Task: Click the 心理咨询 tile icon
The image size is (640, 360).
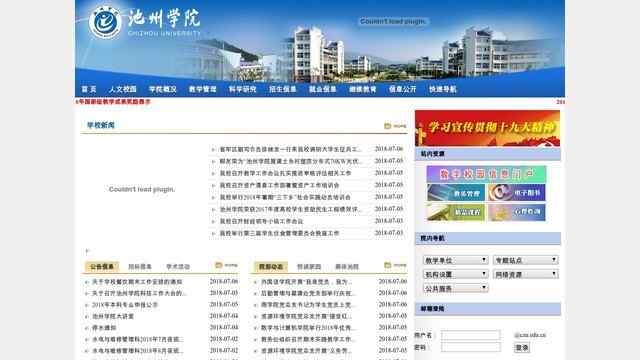Action: [516, 212]
